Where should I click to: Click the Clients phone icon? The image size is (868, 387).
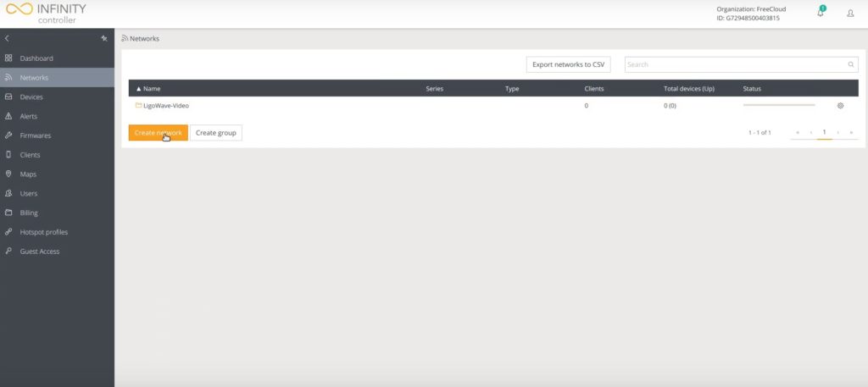(8, 155)
